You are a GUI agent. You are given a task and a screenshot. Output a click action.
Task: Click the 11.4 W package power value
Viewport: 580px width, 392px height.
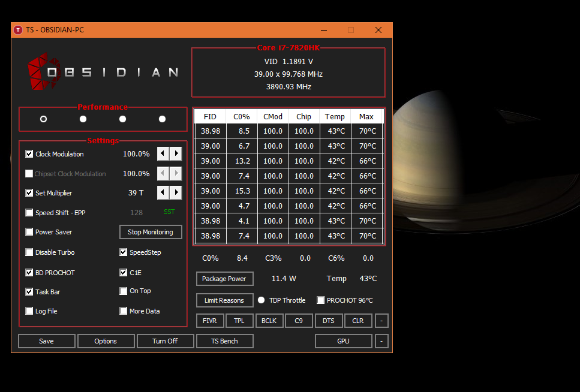(284, 279)
